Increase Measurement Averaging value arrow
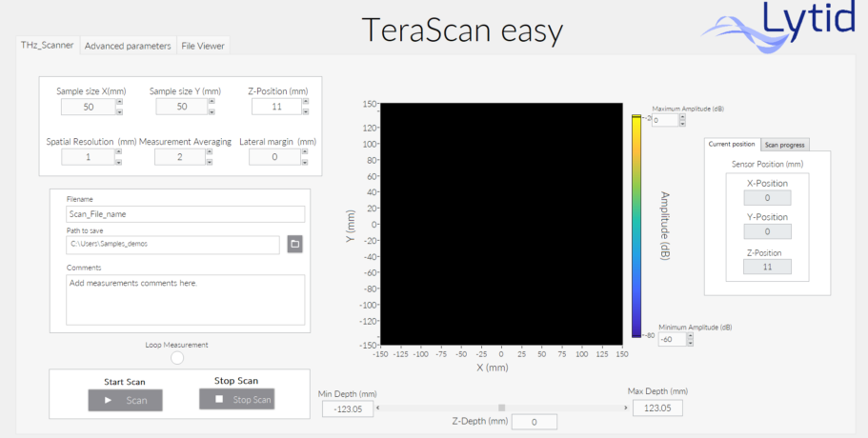Viewport: 868px width, 438px height. tap(210, 152)
